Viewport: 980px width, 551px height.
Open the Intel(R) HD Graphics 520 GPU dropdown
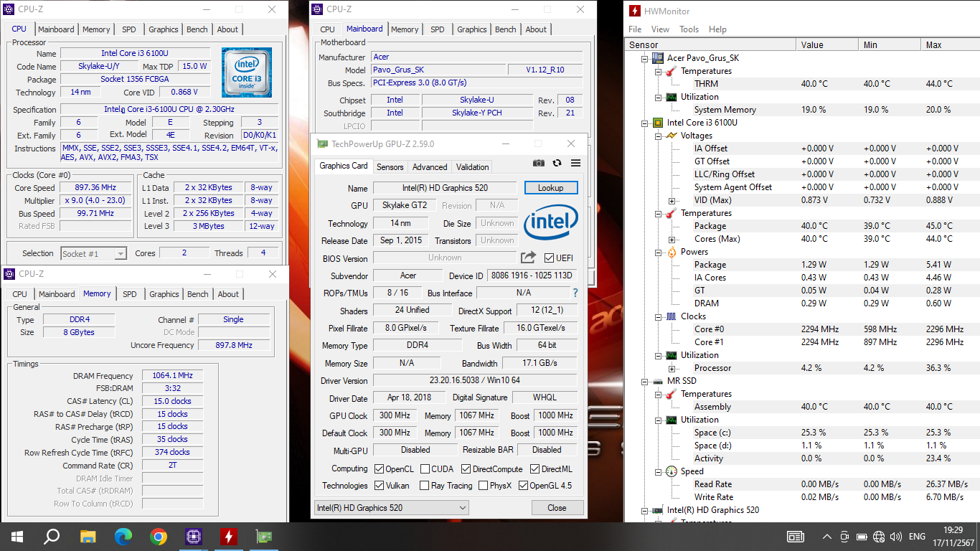pyautogui.click(x=391, y=508)
